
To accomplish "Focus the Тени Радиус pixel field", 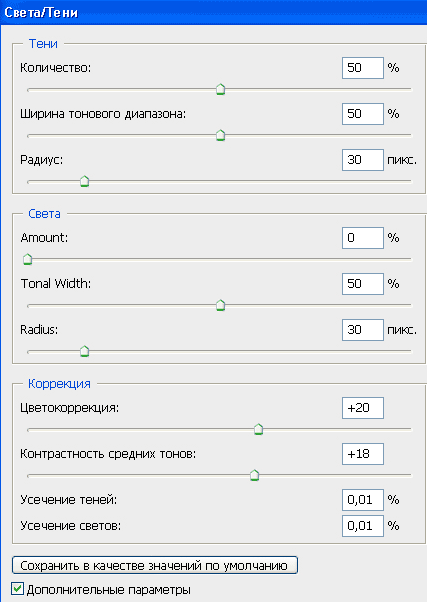I will pos(363,160).
